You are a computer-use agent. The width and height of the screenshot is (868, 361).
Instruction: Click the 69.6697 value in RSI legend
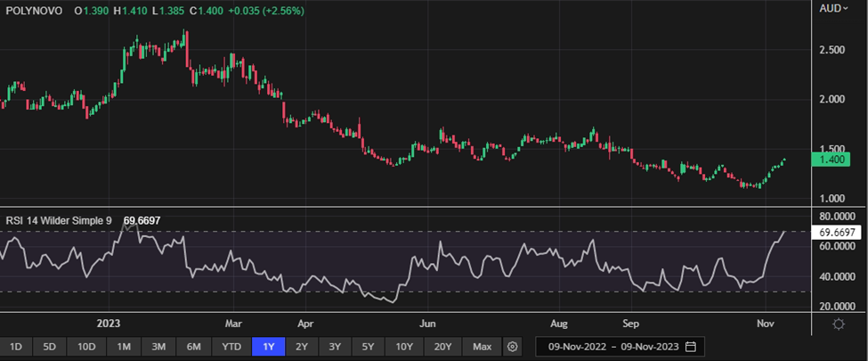coord(142,221)
